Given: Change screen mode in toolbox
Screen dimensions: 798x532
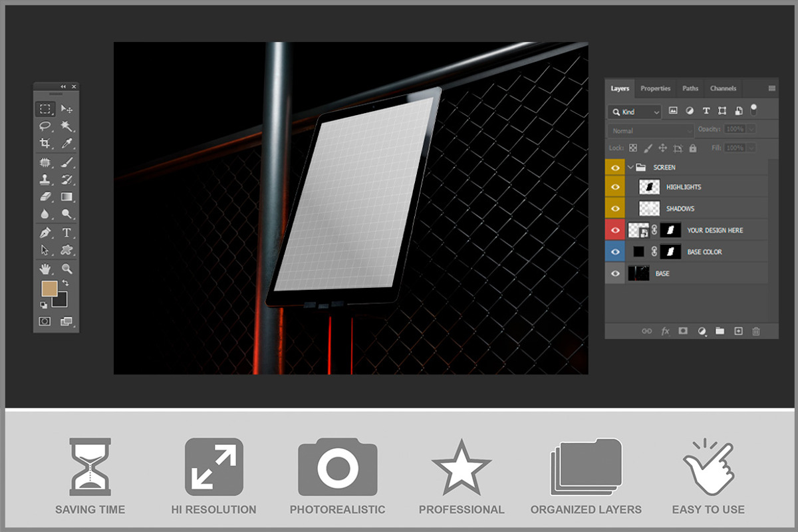Looking at the screenshot, I should coord(66,321).
